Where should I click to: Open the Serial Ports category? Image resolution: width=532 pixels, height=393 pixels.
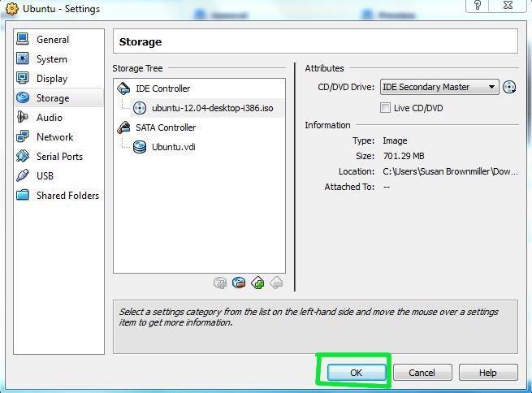point(58,157)
